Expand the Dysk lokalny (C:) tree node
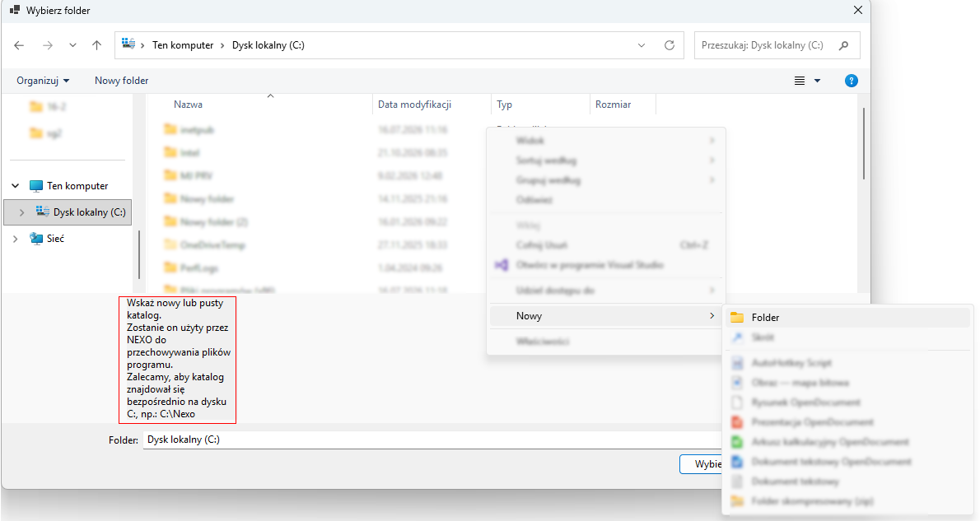 coord(22,212)
